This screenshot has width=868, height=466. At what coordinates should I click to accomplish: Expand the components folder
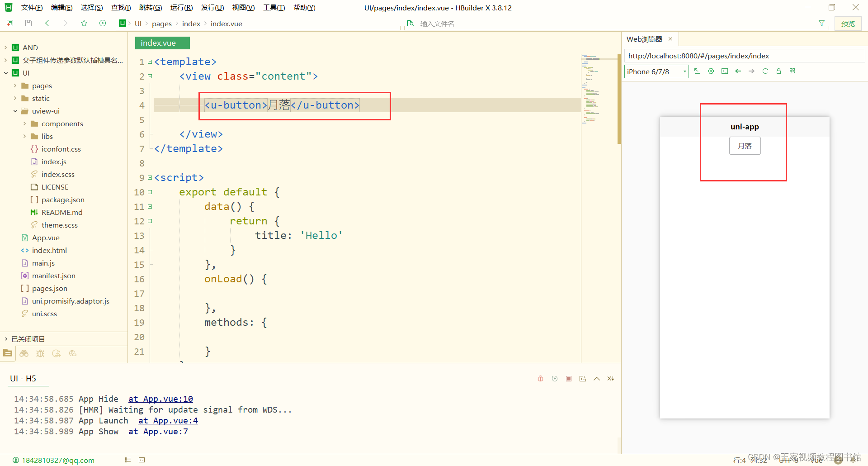(24, 124)
